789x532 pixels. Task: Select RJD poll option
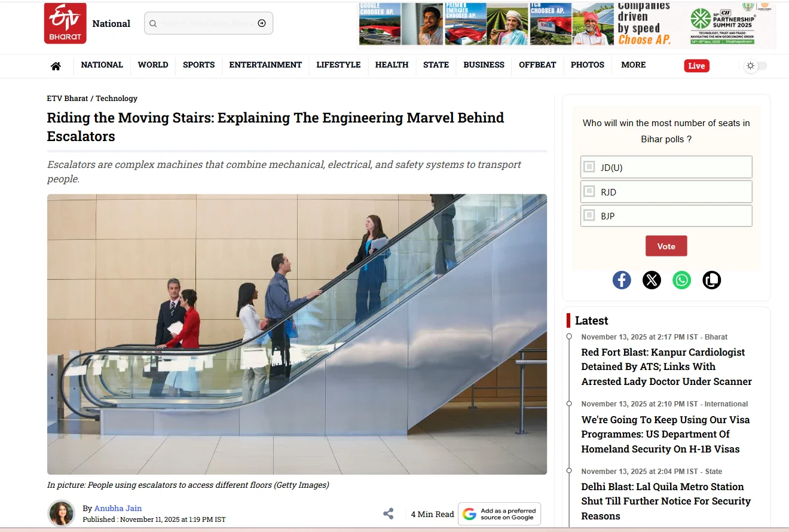589,192
